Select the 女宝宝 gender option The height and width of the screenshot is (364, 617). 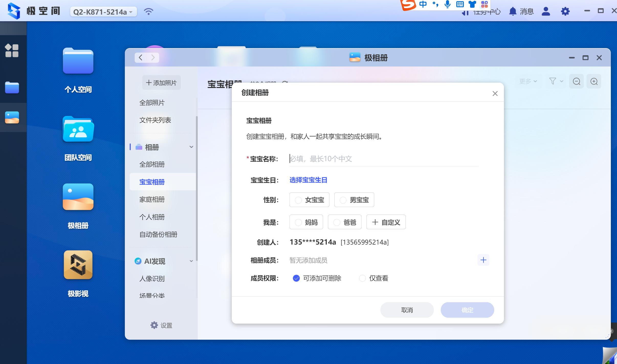pyautogui.click(x=309, y=200)
